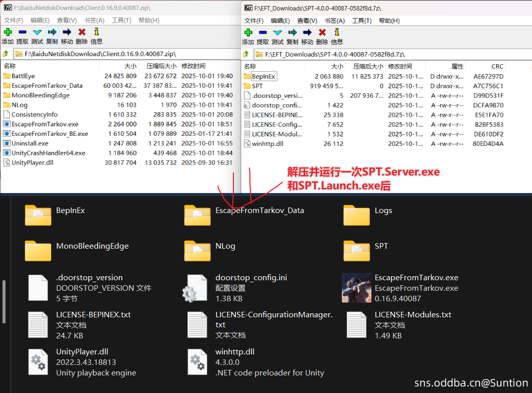Click the vertical scrollbar on explorer left edge
This screenshot has width=532, height=393.
(4, 301)
